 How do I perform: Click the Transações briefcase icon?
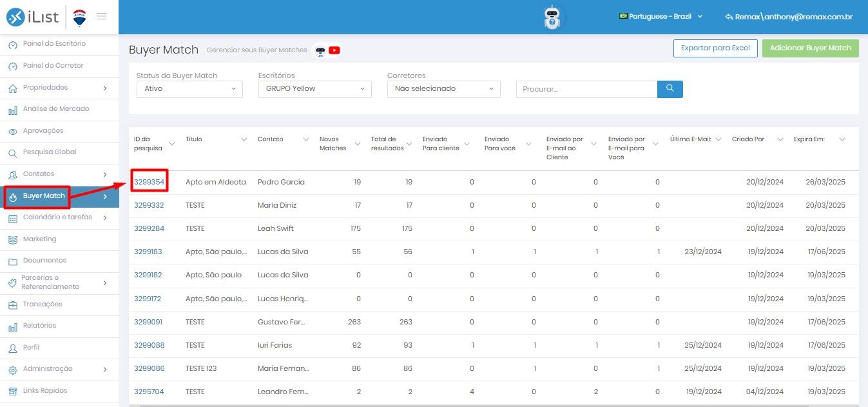13,305
